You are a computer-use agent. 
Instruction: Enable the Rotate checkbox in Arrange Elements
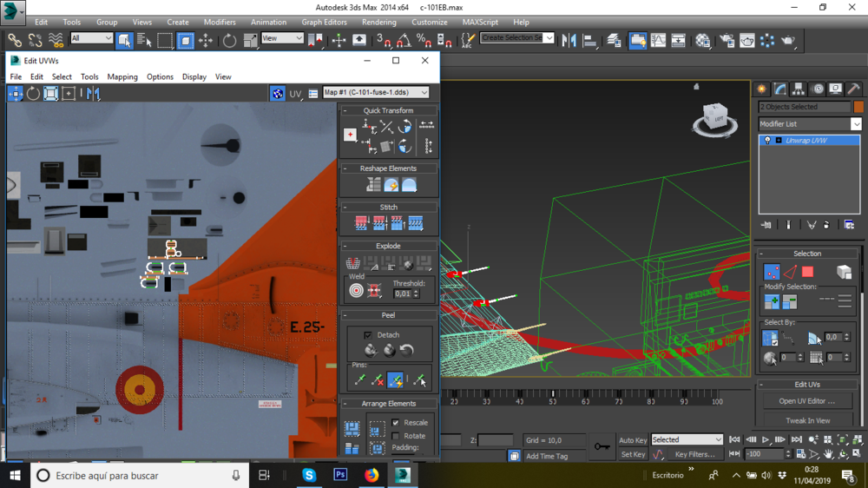point(396,436)
